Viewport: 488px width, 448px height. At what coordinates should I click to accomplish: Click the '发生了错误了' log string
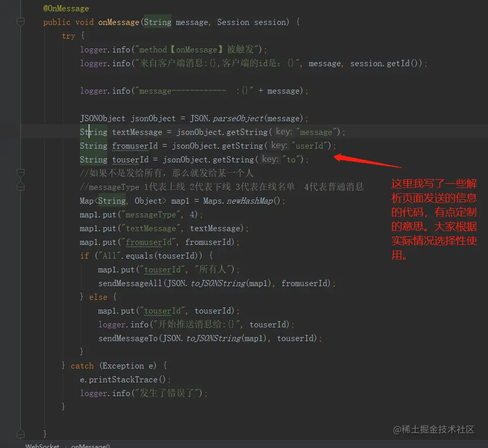tap(166, 393)
